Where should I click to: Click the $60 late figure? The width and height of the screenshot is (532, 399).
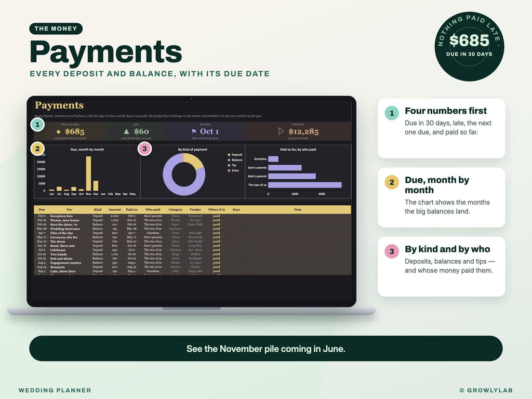(x=141, y=131)
